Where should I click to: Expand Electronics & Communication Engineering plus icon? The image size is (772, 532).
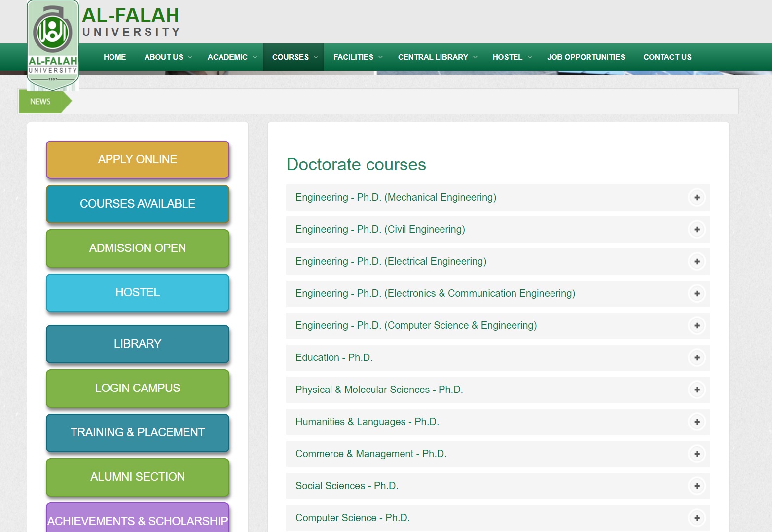pos(697,294)
